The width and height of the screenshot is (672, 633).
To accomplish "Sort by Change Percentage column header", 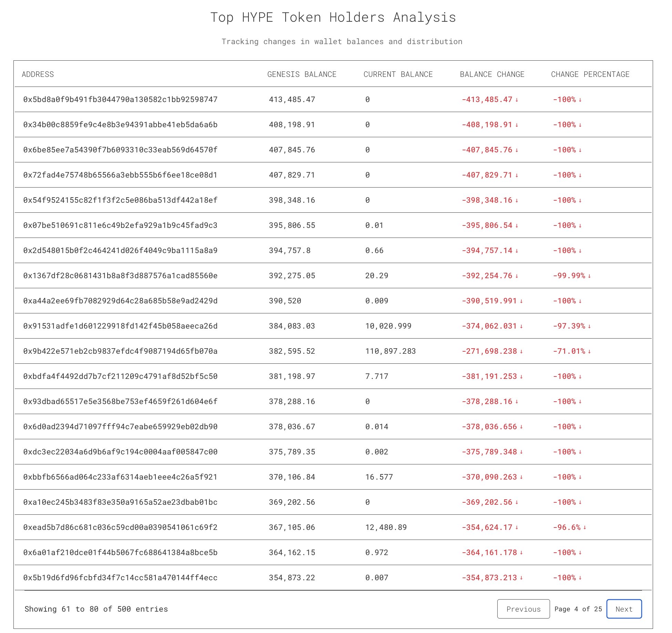I will 590,74.
